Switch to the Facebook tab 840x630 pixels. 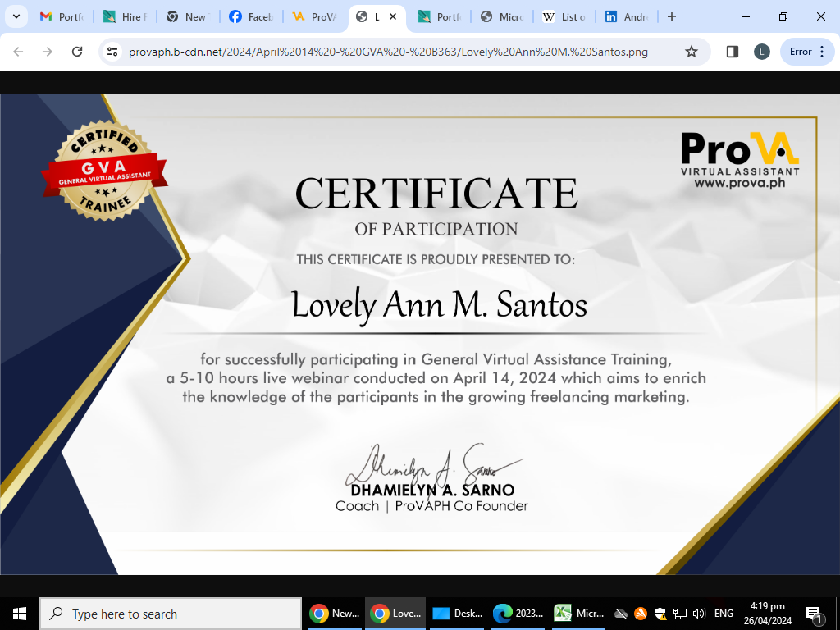pyautogui.click(x=251, y=16)
